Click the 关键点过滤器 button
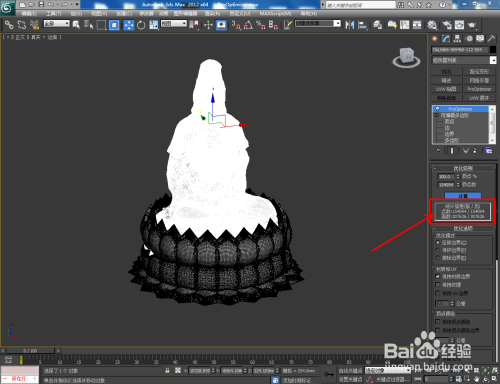The height and width of the screenshot is (384, 500). tap(392, 380)
